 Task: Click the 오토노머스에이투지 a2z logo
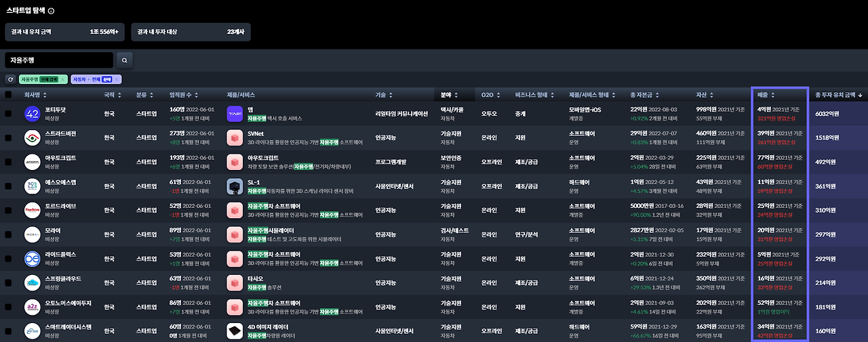[x=32, y=306]
